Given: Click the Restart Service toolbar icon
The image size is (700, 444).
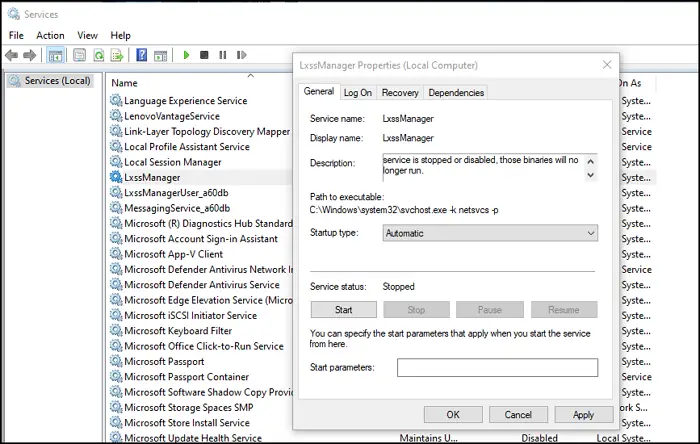Looking at the screenshot, I should [x=240, y=55].
